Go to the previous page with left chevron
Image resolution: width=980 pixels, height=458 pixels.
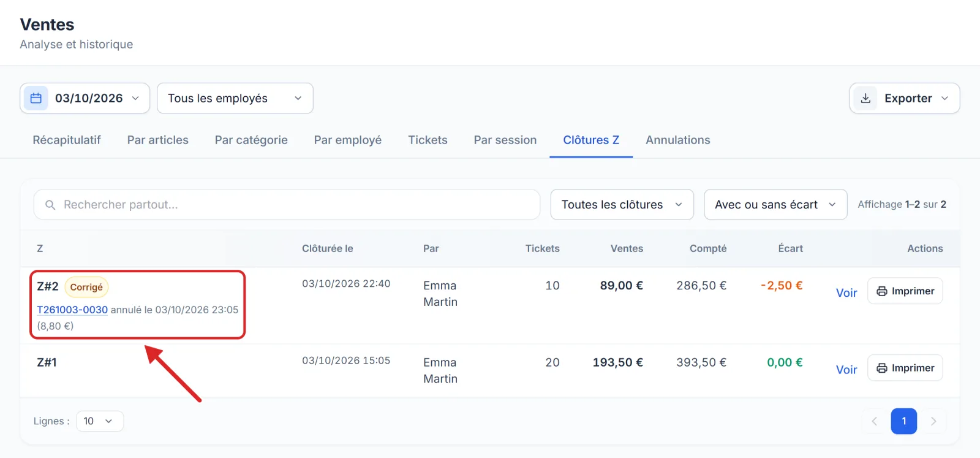pos(875,421)
